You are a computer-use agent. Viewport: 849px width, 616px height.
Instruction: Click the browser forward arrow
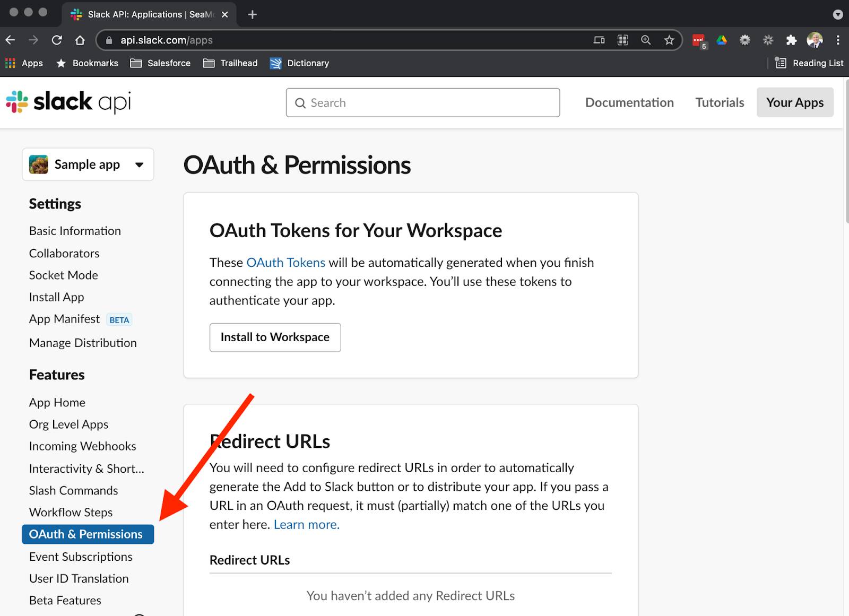[x=33, y=40]
